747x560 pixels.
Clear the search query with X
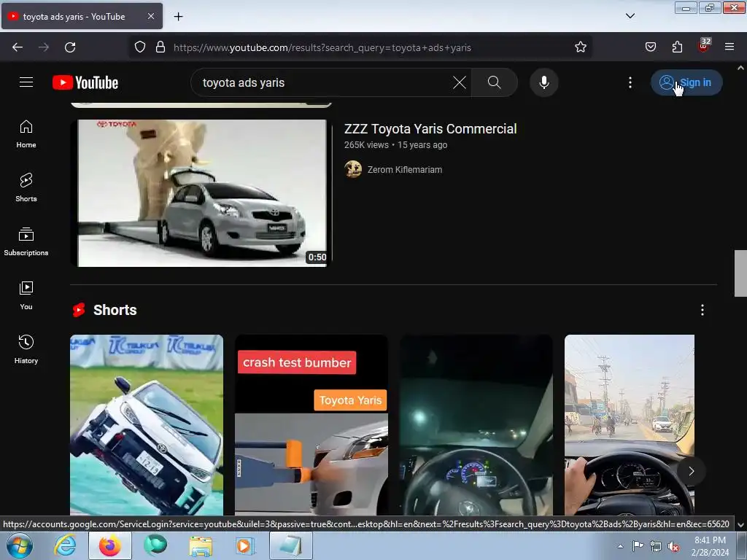[460, 82]
